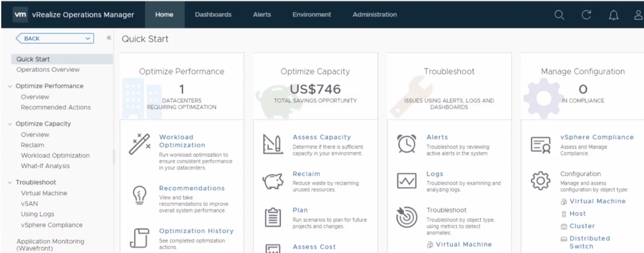
Task: Open the Administration tab
Action: (x=375, y=14)
